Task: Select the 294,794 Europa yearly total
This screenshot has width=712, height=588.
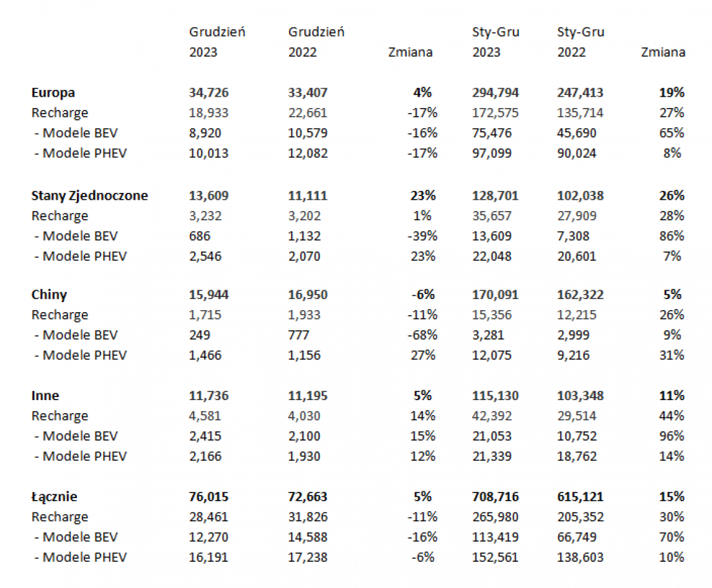Action: click(x=495, y=92)
